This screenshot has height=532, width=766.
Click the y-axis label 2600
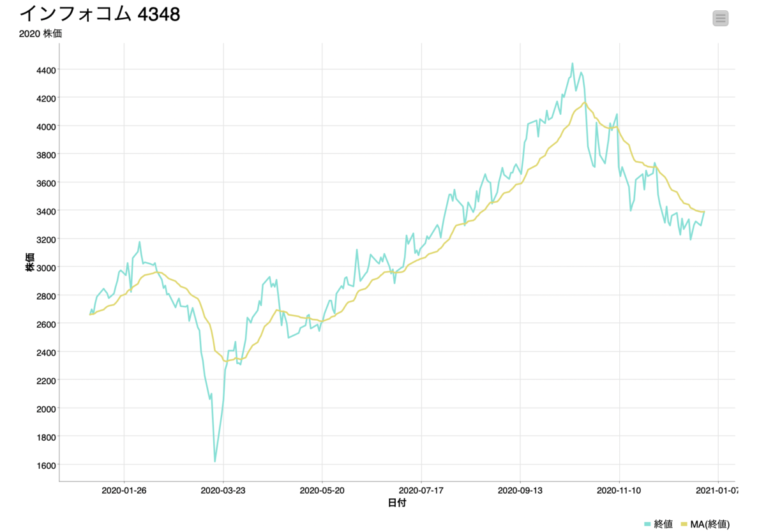tap(46, 324)
